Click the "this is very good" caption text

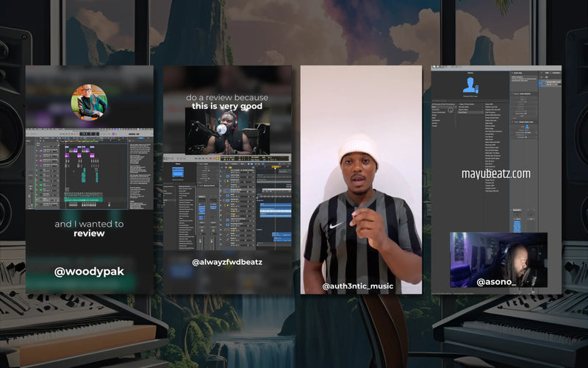pos(227,106)
